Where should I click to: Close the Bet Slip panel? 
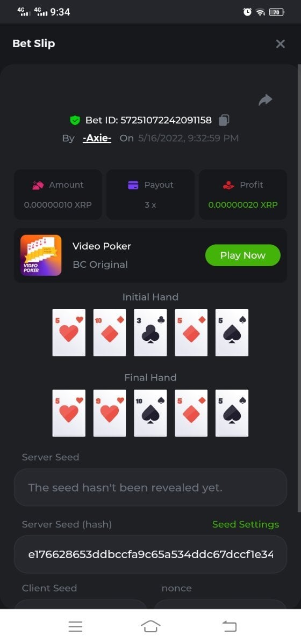[280, 44]
